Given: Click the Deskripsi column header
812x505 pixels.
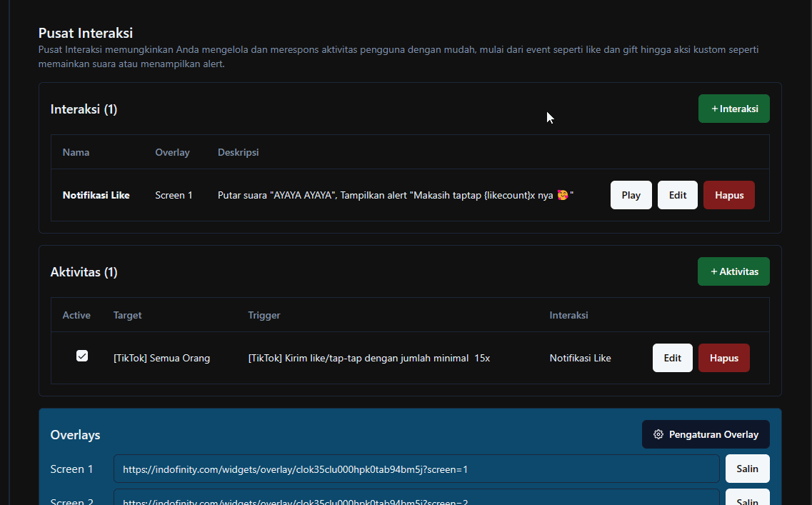Looking at the screenshot, I should pyautogui.click(x=238, y=152).
